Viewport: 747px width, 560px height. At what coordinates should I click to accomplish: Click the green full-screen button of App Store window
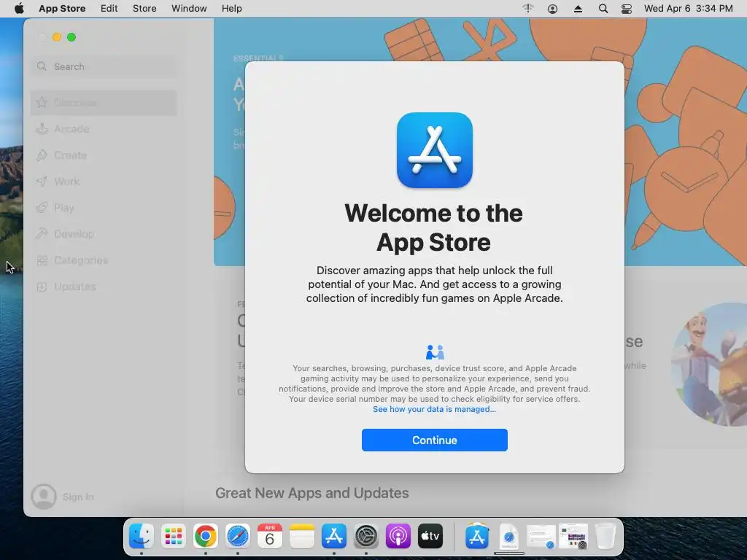(71, 37)
